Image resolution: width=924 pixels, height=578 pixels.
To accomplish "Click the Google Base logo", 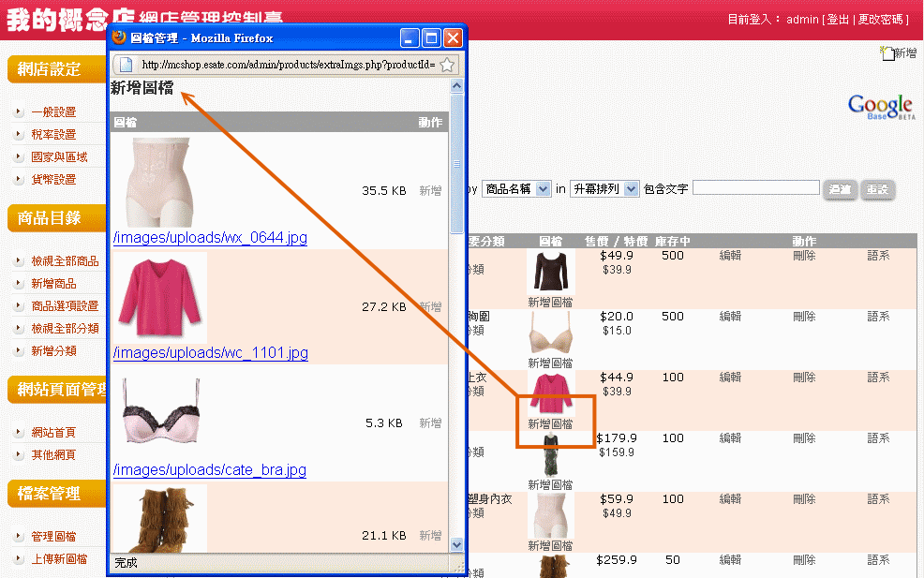I will click(x=880, y=106).
